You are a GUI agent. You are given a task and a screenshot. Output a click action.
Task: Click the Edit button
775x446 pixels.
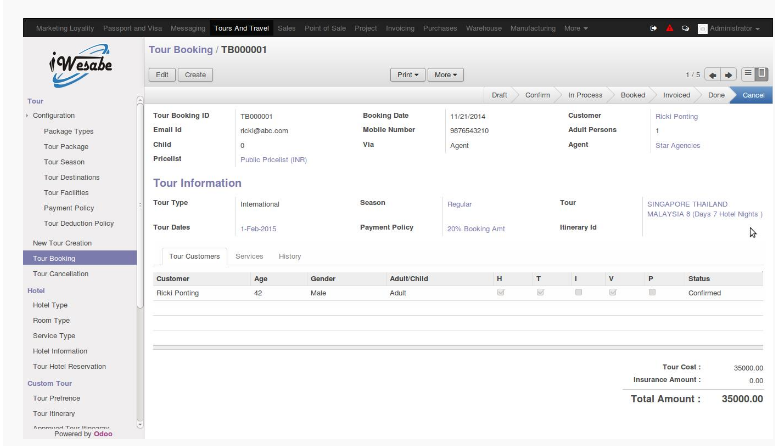(x=160, y=75)
